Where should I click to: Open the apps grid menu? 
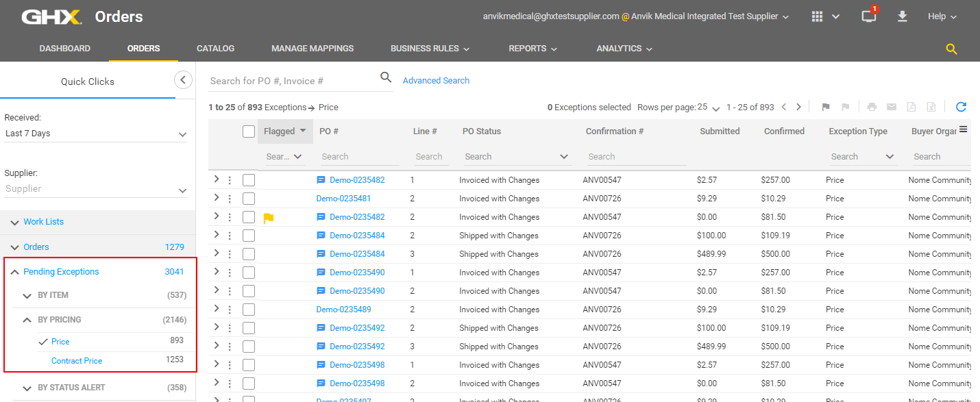tap(817, 16)
